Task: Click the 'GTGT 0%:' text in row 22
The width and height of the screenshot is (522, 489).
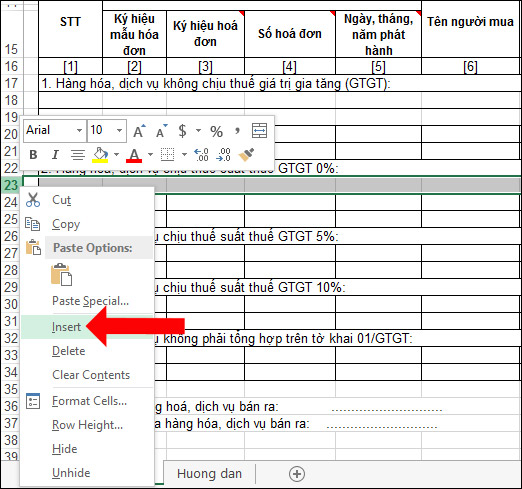Action: [308, 168]
